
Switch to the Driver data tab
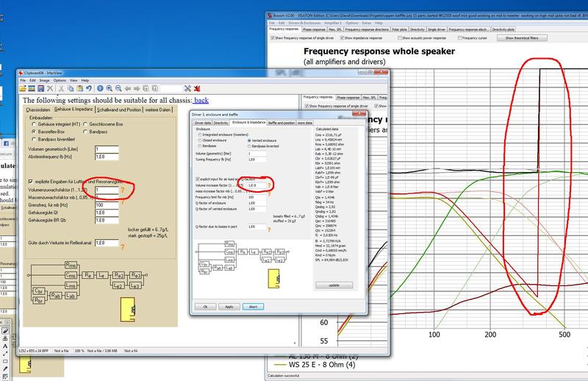(x=201, y=124)
